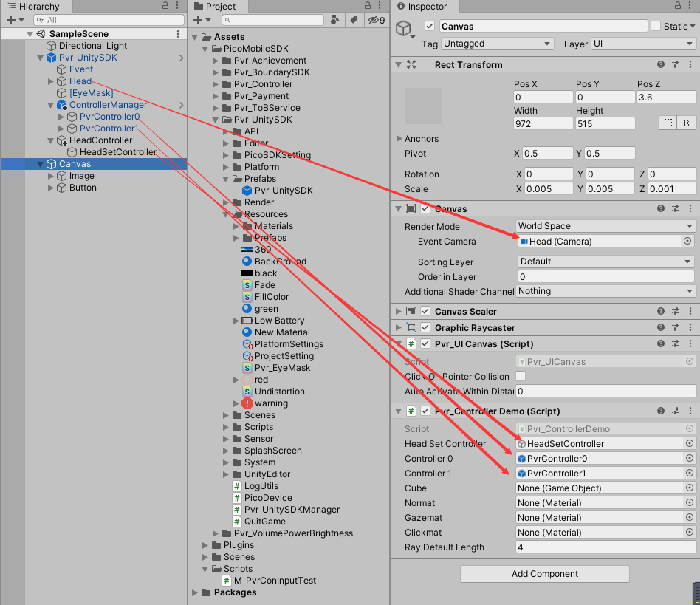The width and height of the screenshot is (700, 605).
Task: Open the Cube object picker
Action: point(689,488)
